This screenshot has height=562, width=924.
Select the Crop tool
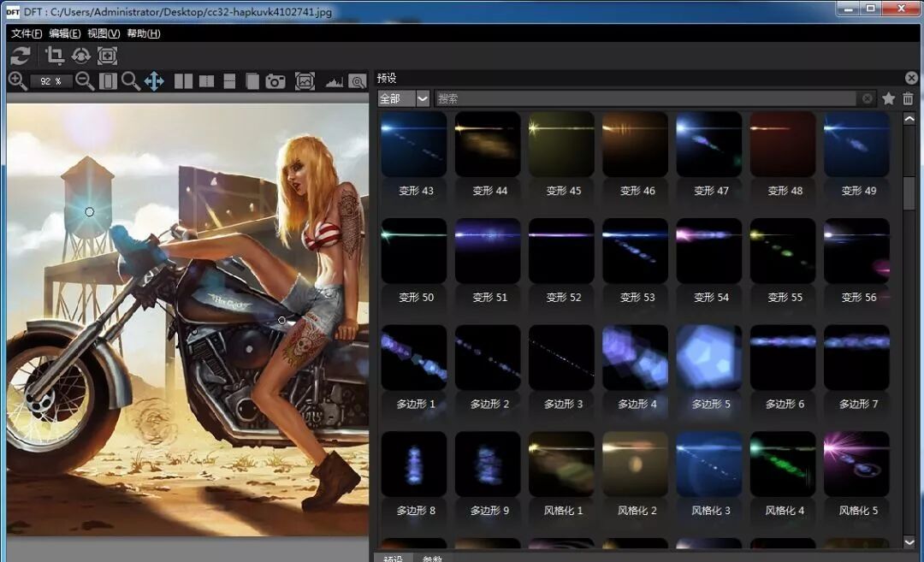tap(53, 56)
